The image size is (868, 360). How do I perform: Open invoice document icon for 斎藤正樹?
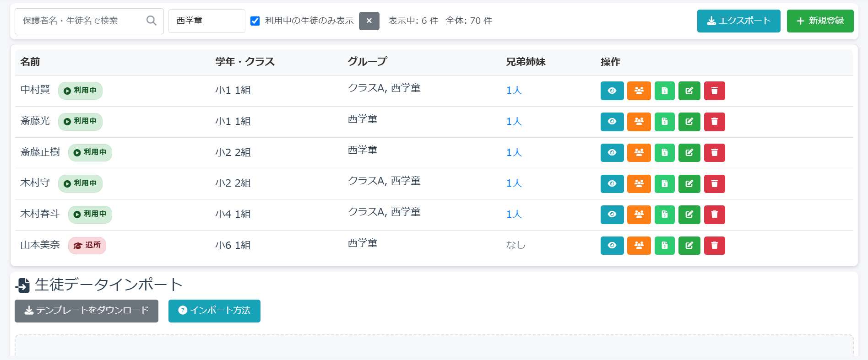click(x=665, y=152)
